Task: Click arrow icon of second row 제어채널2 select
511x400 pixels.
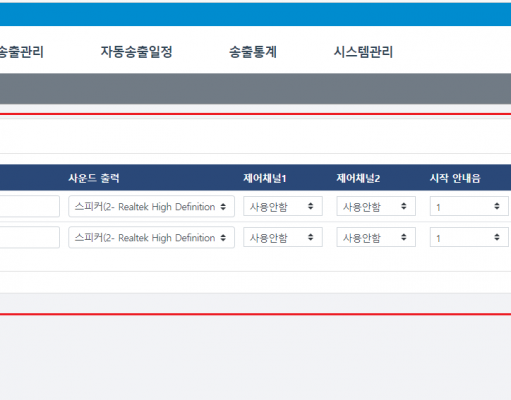Action: click(x=404, y=237)
